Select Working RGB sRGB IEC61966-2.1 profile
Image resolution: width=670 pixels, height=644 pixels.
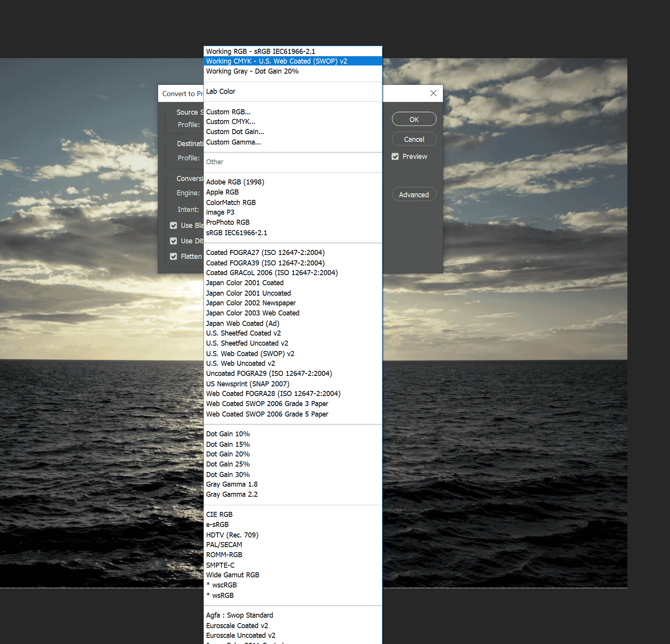click(x=260, y=52)
